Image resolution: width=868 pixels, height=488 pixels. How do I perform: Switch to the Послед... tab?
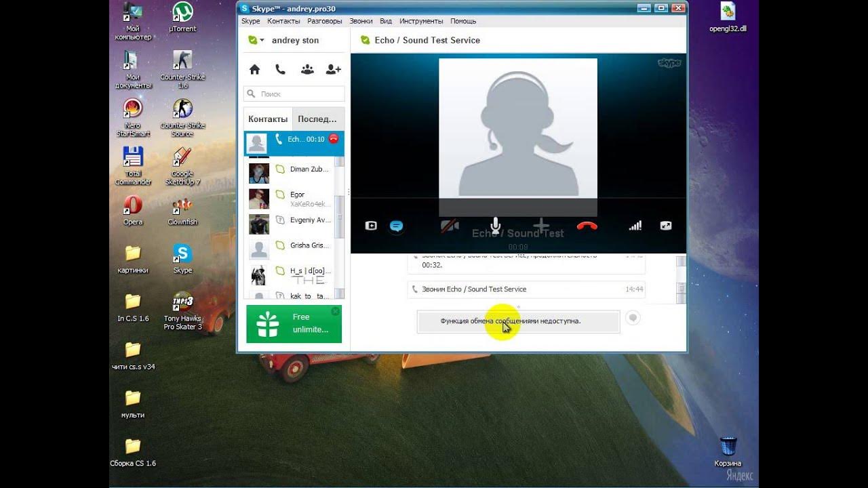click(317, 119)
